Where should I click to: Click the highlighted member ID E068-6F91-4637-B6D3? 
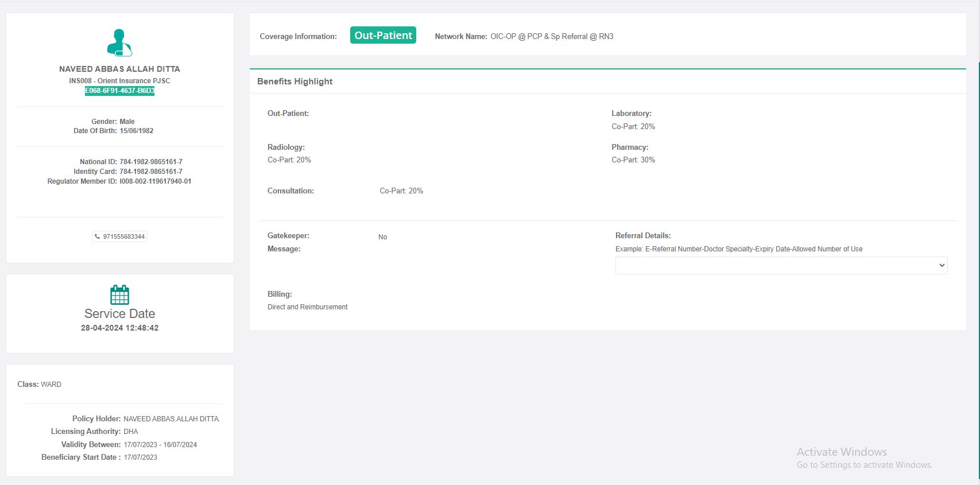tap(119, 91)
